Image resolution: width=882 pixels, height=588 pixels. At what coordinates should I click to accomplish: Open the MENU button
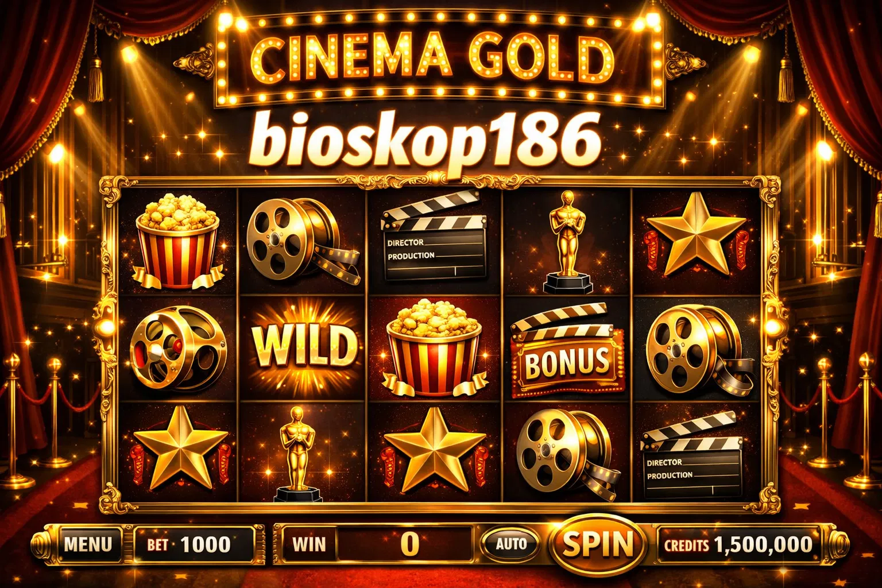pyautogui.click(x=88, y=544)
